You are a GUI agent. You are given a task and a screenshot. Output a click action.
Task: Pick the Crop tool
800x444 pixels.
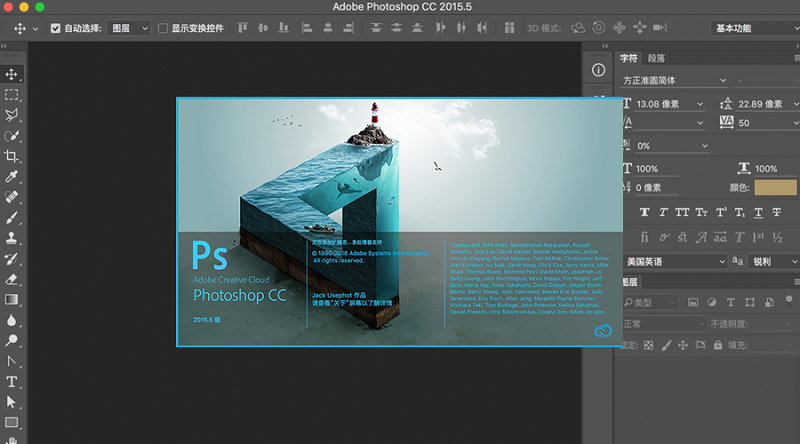(x=12, y=156)
